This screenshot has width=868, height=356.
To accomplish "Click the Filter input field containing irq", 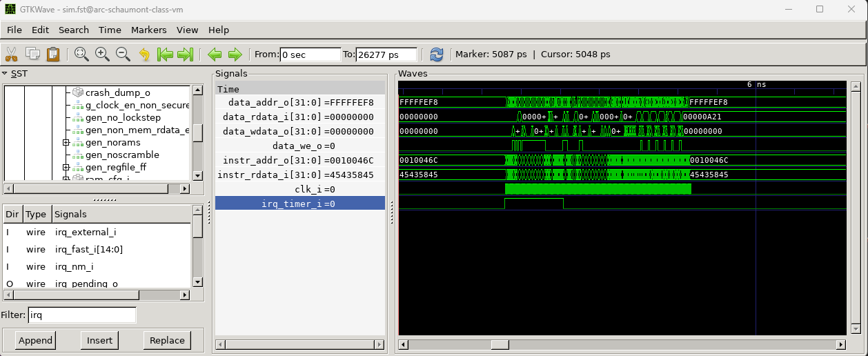I will [x=82, y=315].
